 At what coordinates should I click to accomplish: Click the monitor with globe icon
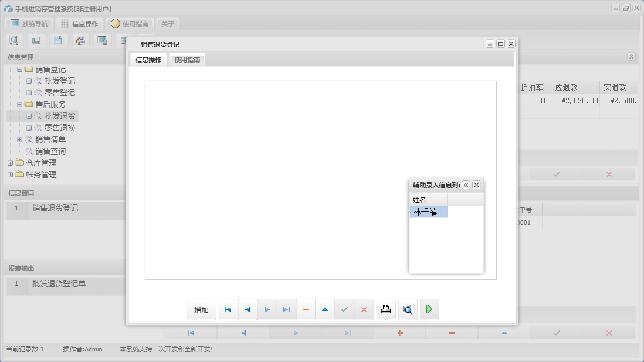click(102, 40)
